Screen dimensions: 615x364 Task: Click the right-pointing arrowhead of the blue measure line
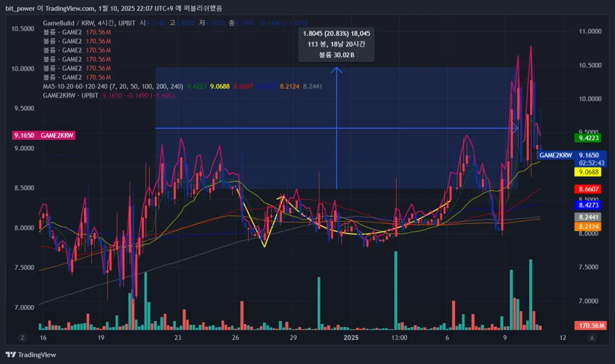(x=516, y=128)
